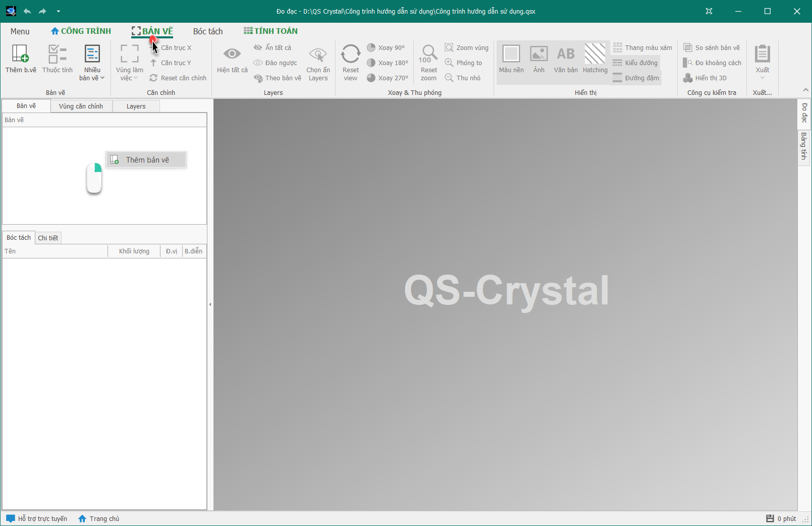Open the Đo đạc side tab

coord(804,113)
